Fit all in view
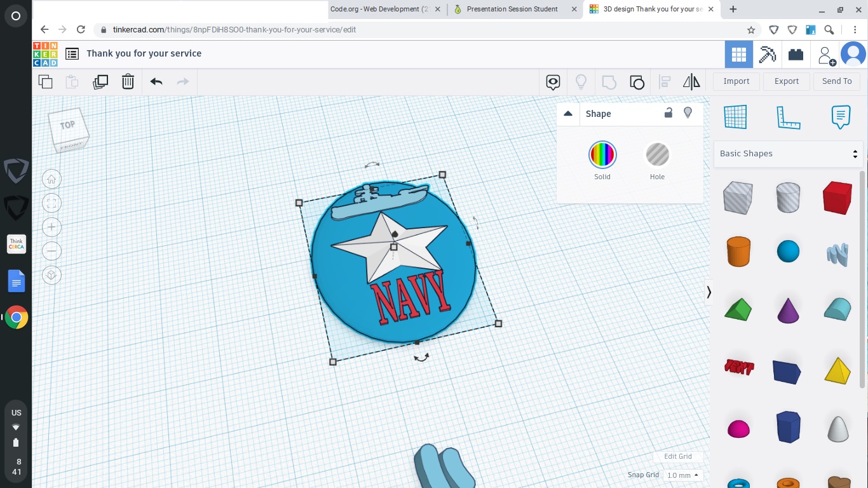868x488 pixels. (x=51, y=203)
